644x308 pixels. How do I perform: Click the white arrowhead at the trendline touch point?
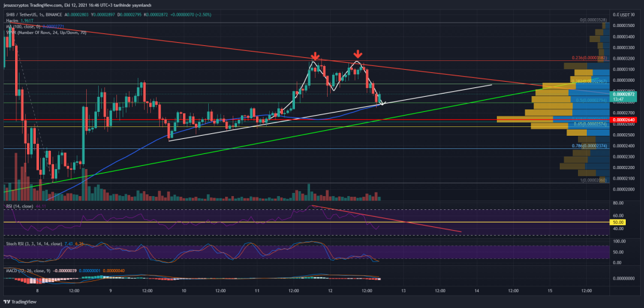(382, 102)
